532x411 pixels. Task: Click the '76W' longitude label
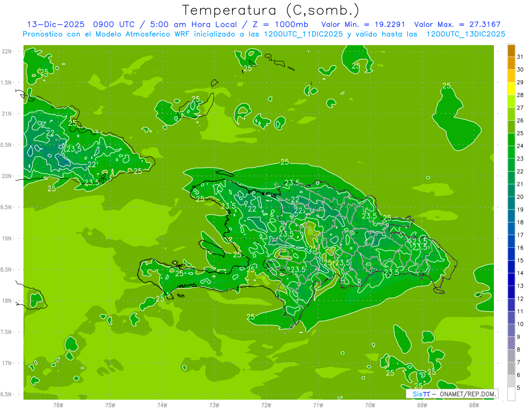pyautogui.click(x=58, y=405)
